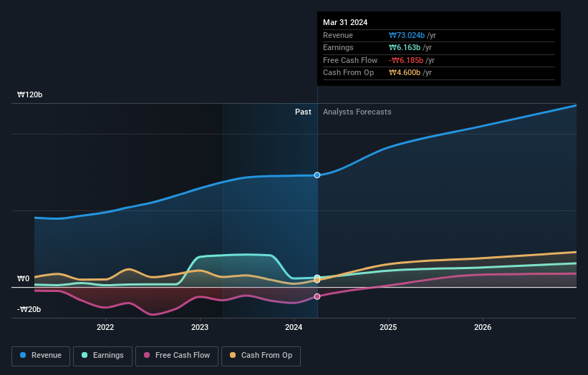Click the tooltip date Mar 31 2024

click(345, 22)
